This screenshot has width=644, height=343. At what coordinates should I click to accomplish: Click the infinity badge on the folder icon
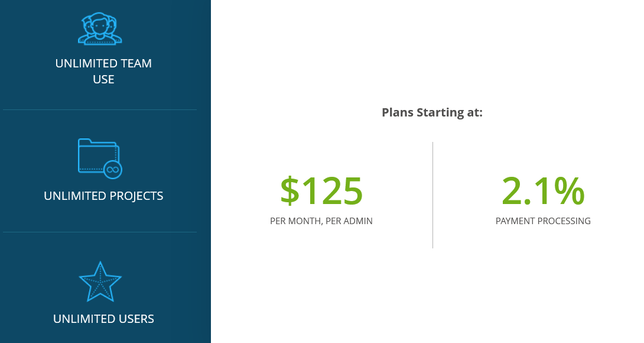112,170
